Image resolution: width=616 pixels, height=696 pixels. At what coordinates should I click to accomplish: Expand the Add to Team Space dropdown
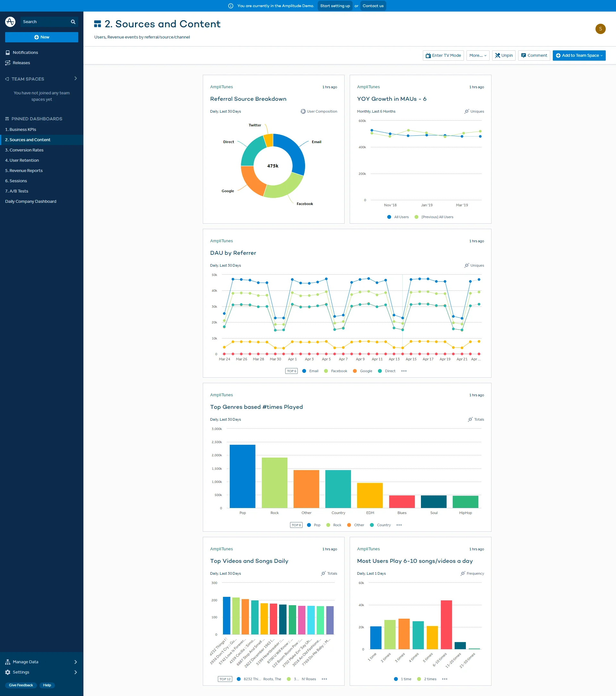tap(579, 56)
